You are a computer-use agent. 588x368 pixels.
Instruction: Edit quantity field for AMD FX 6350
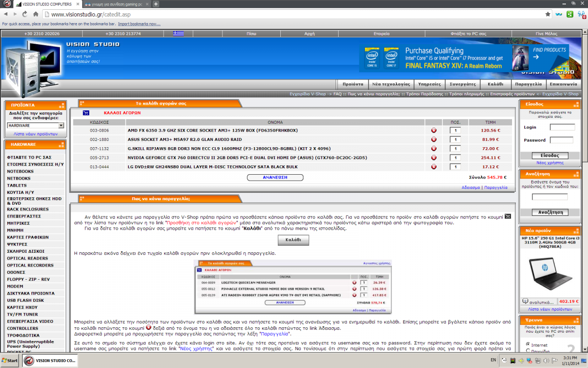coord(455,131)
